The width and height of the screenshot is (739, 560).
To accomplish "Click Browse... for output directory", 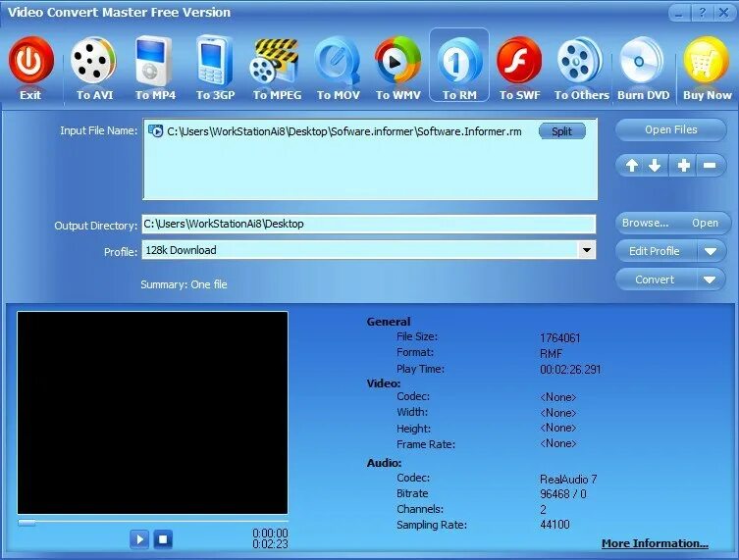I will coord(645,224).
